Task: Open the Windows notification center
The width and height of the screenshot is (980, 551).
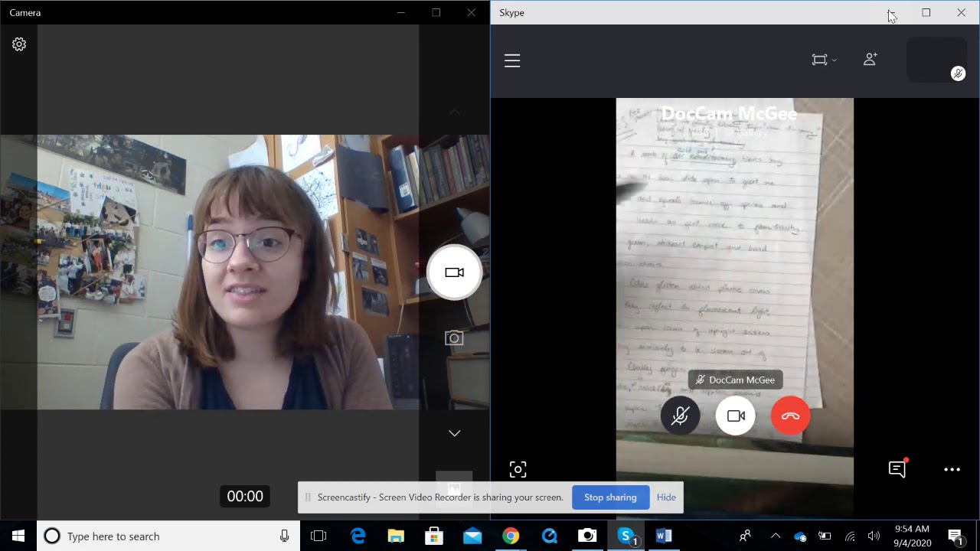Action: tap(955, 536)
